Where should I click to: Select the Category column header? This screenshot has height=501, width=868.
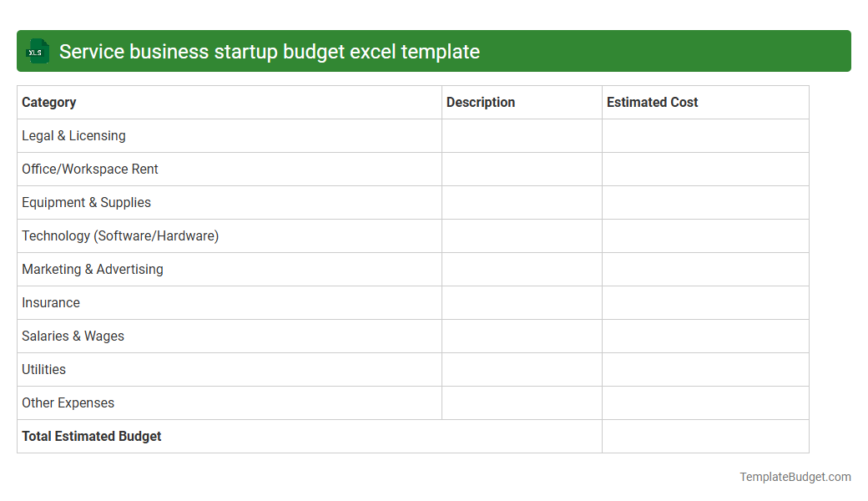48,102
